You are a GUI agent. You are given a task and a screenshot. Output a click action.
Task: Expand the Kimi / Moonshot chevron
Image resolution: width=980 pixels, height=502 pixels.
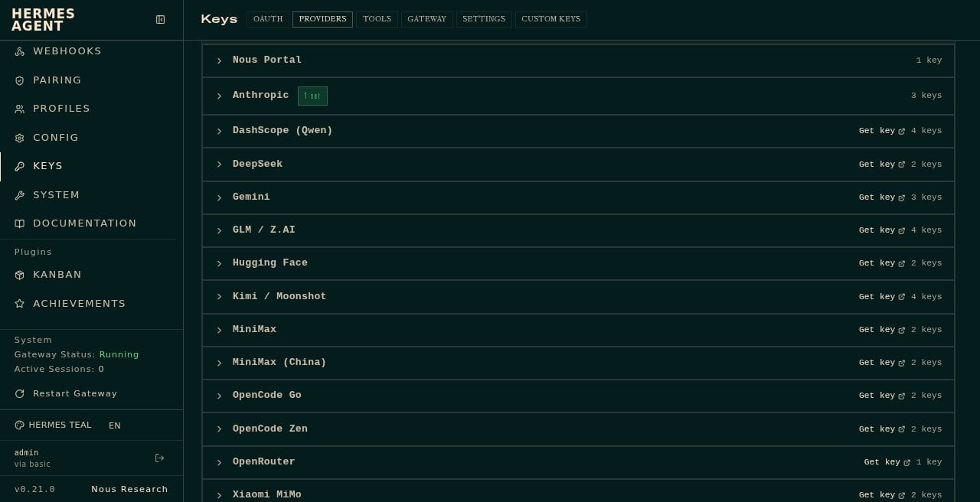click(x=219, y=297)
